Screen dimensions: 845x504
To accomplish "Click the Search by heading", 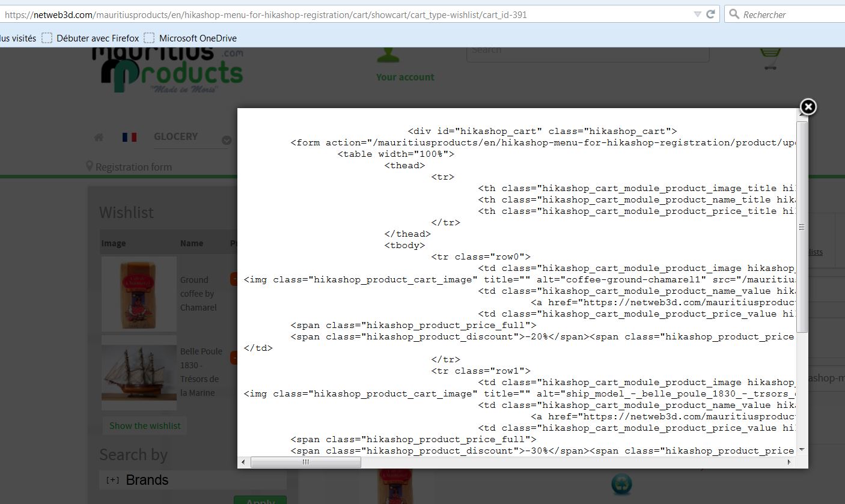I will 133,455.
